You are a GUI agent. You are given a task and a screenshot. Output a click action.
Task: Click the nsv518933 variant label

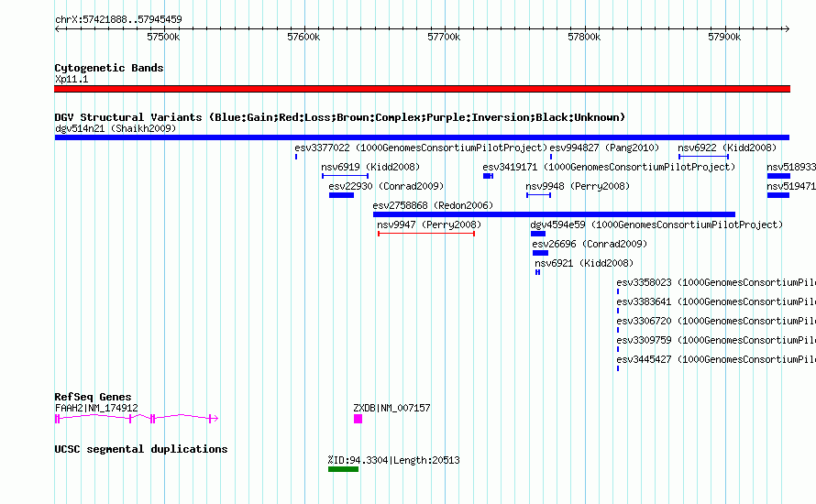point(791,167)
